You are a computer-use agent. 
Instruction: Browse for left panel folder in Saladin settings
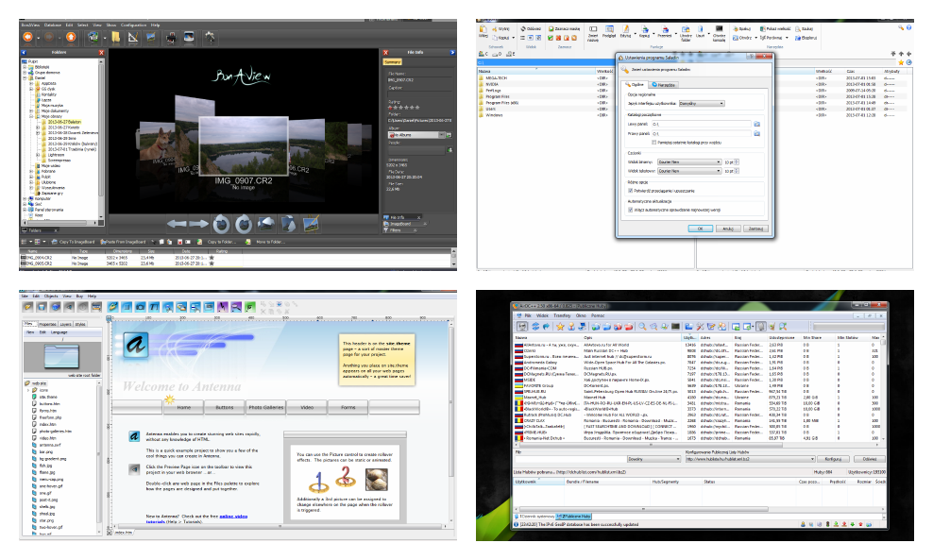(x=756, y=124)
